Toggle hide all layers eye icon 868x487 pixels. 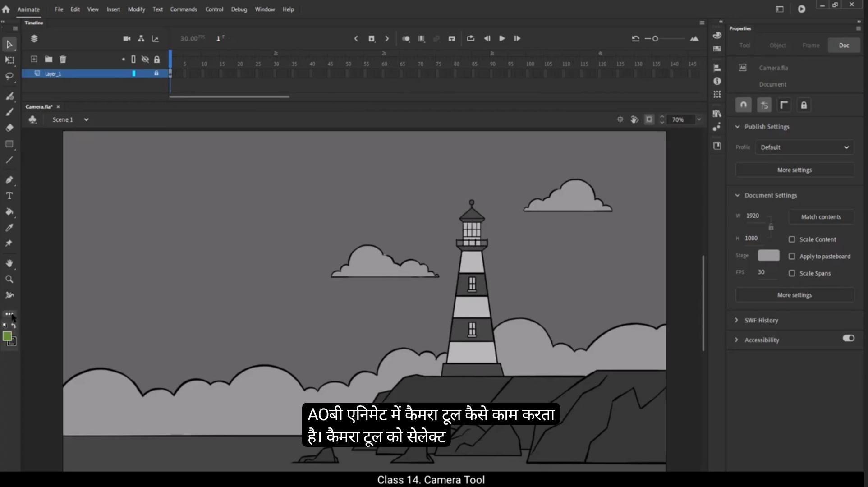pyautogui.click(x=145, y=60)
